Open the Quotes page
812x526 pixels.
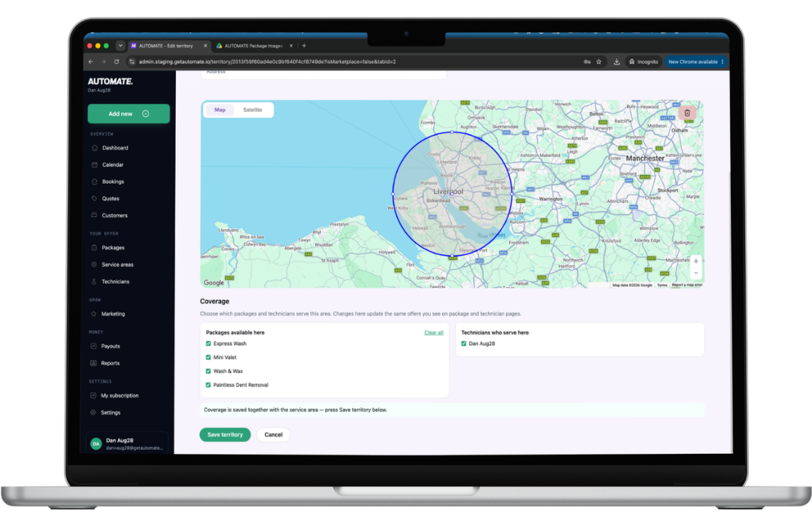(111, 198)
